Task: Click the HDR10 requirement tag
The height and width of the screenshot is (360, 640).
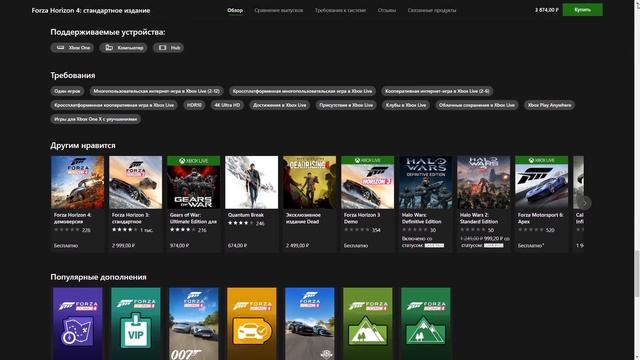Action: click(x=194, y=105)
